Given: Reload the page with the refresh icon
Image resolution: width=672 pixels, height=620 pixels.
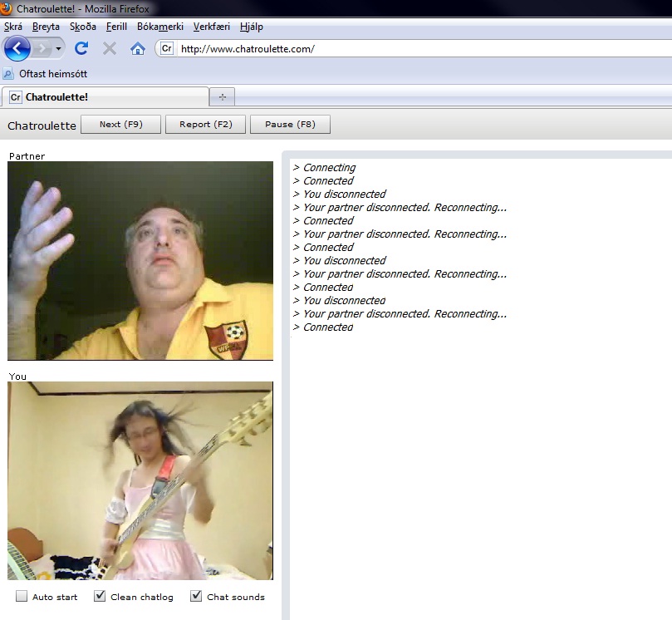Looking at the screenshot, I should pos(81,48).
